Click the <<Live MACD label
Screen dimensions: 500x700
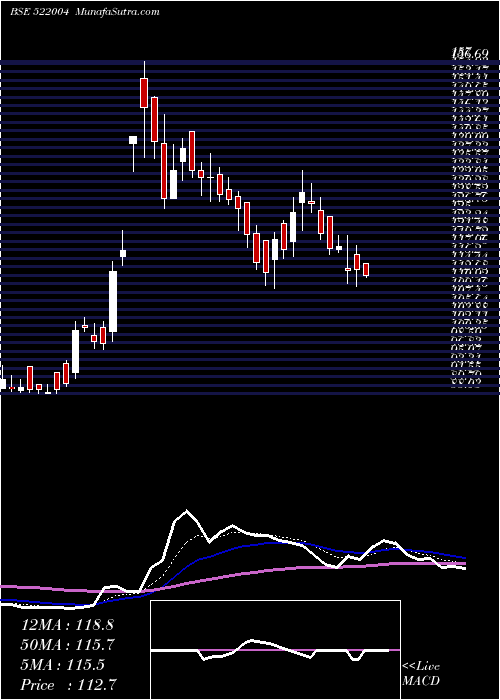tap(421, 674)
